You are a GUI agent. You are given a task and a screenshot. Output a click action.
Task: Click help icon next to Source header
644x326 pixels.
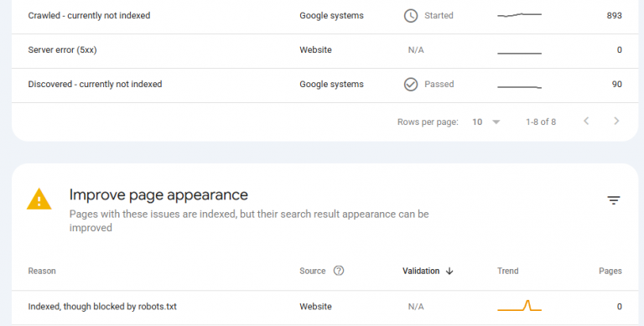click(339, 271)
